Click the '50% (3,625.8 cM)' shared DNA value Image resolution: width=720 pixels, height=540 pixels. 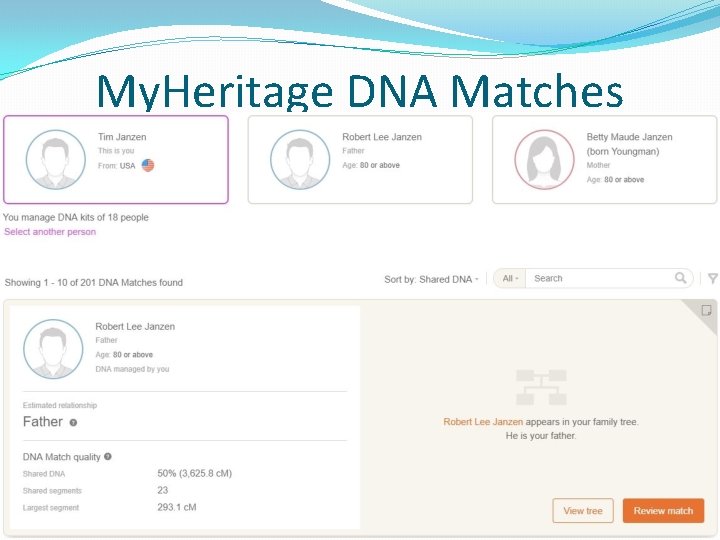click(194, 473)
